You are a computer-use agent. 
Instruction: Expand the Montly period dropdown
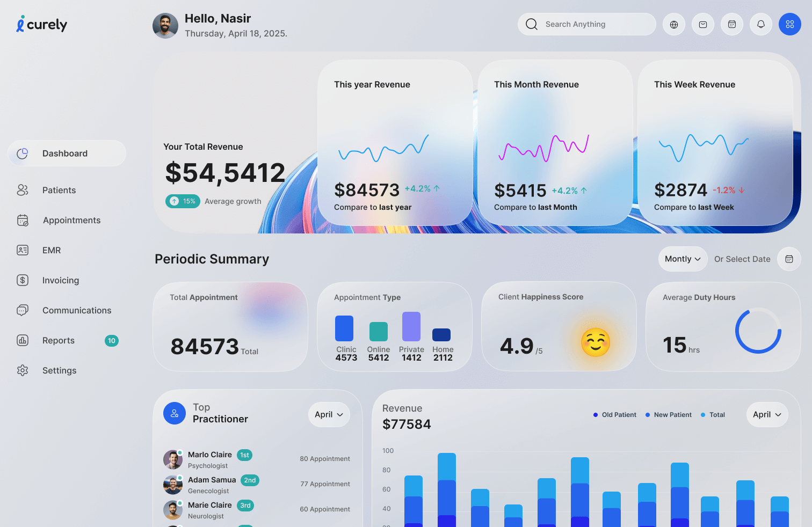[x=683, y=259]
